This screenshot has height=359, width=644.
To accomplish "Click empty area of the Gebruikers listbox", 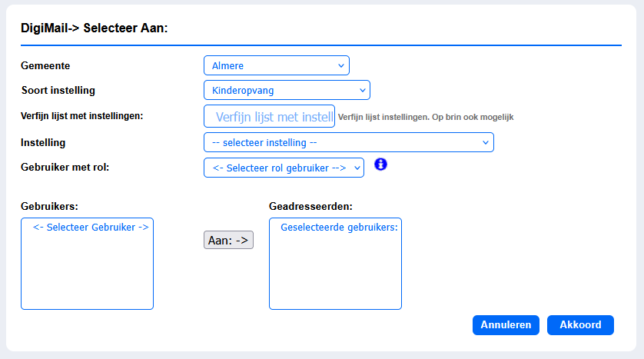I will coord(87,271).
